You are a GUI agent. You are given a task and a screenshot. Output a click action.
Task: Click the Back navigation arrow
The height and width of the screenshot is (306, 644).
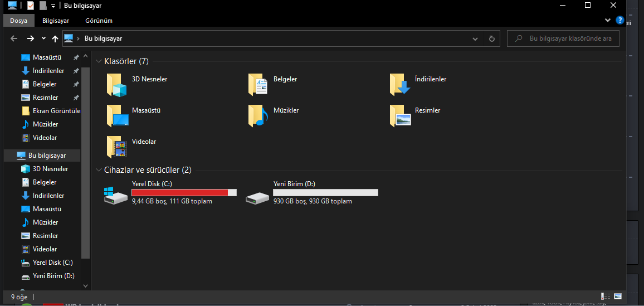click(14, 38)
